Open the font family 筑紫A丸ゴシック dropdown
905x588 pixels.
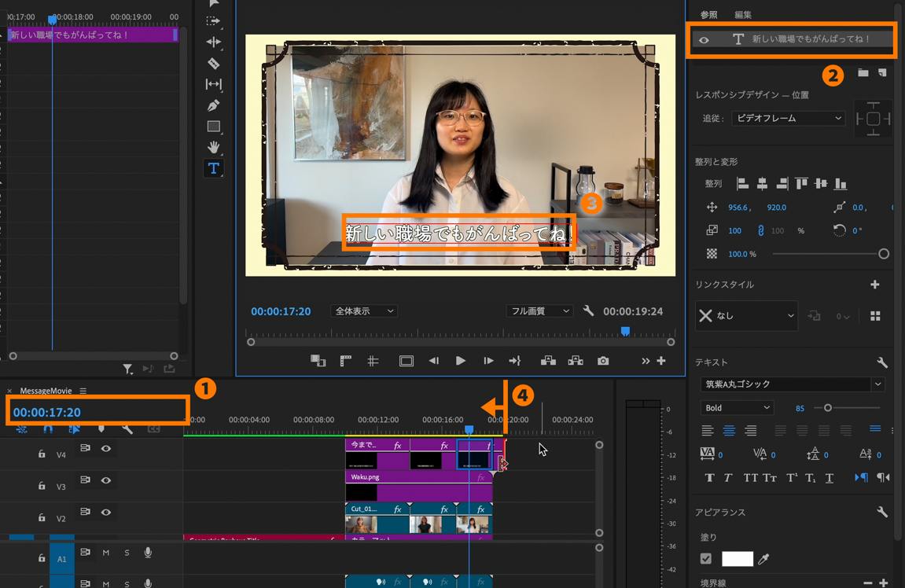click(x=793, y=384)
